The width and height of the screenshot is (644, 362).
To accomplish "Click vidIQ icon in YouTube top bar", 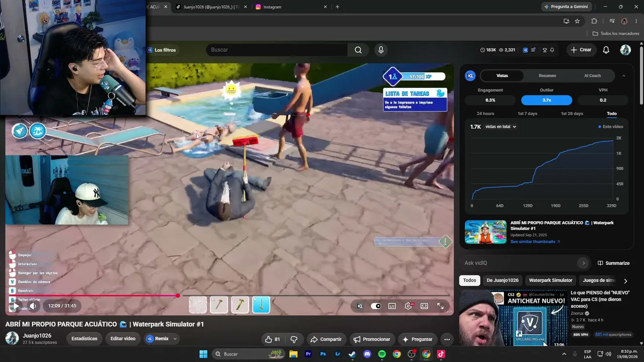I will [525, 50].
